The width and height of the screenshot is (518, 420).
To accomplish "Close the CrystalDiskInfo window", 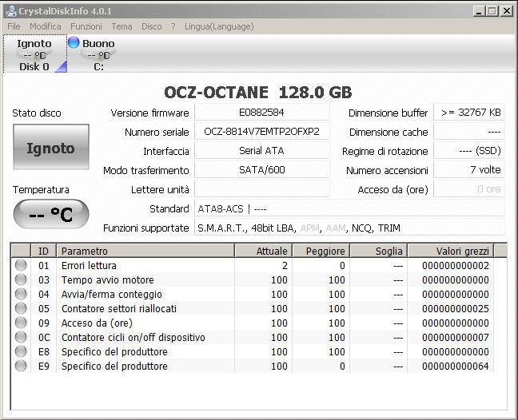I will coord(507,11).
